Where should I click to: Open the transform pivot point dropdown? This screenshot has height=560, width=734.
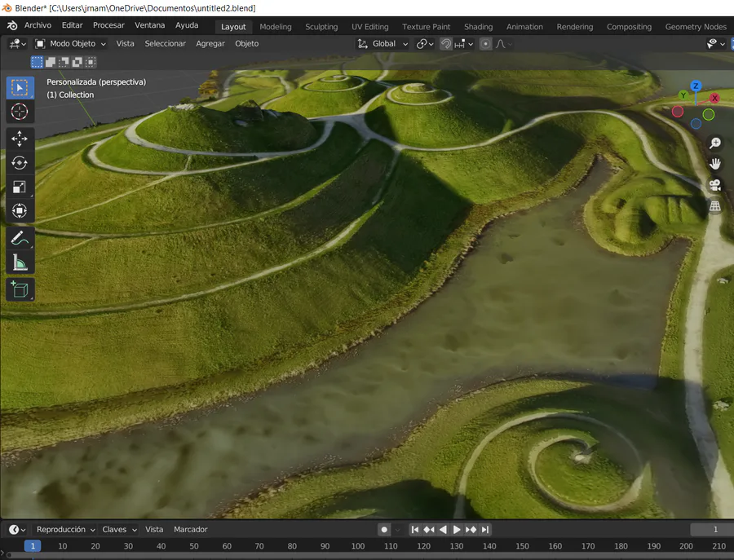(x=425, y=44)
